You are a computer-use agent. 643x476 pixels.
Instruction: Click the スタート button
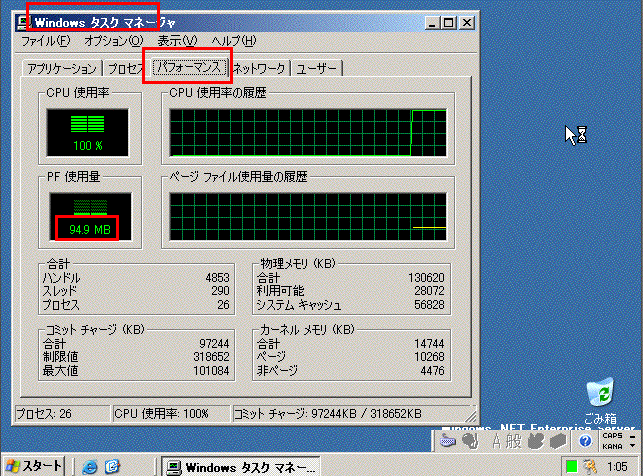[34, 466]
